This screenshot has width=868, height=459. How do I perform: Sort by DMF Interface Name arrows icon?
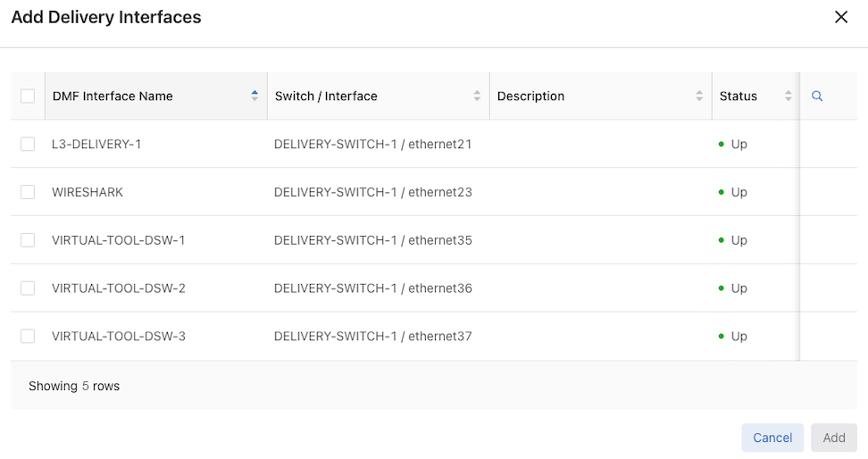pyautogui.click(x=255, y=96)
